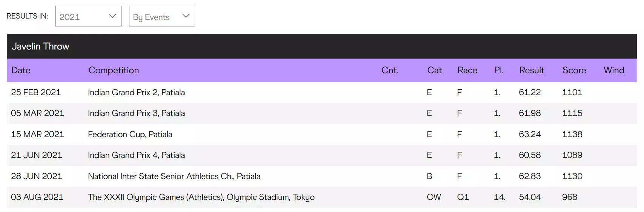Screen dimensions: 644x212
Task: Click the Date column header
Action: click(x=21, y=70)
